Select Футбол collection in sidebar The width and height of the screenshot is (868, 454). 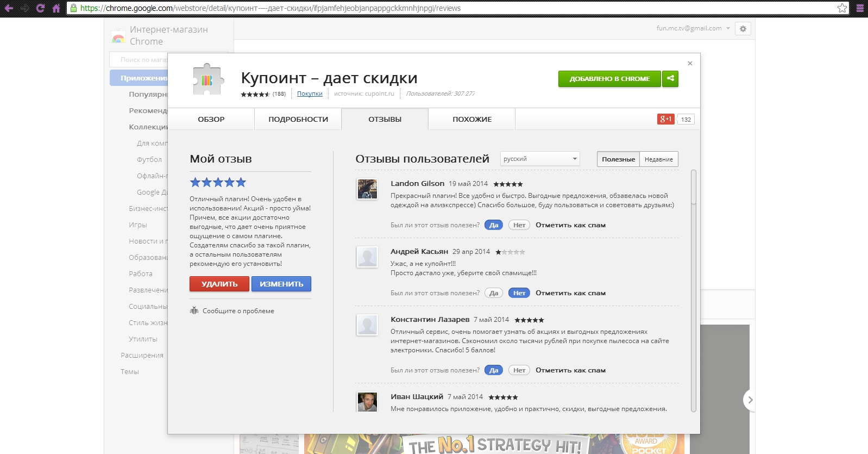(149, 159)
